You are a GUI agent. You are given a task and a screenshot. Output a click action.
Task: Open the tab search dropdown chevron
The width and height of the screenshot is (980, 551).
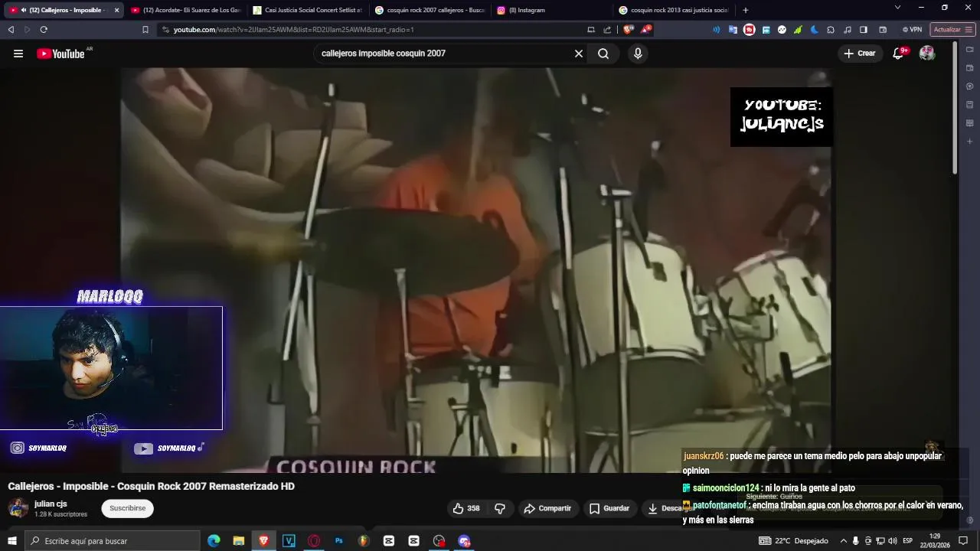pyautogui.click(x=897, y=8)
